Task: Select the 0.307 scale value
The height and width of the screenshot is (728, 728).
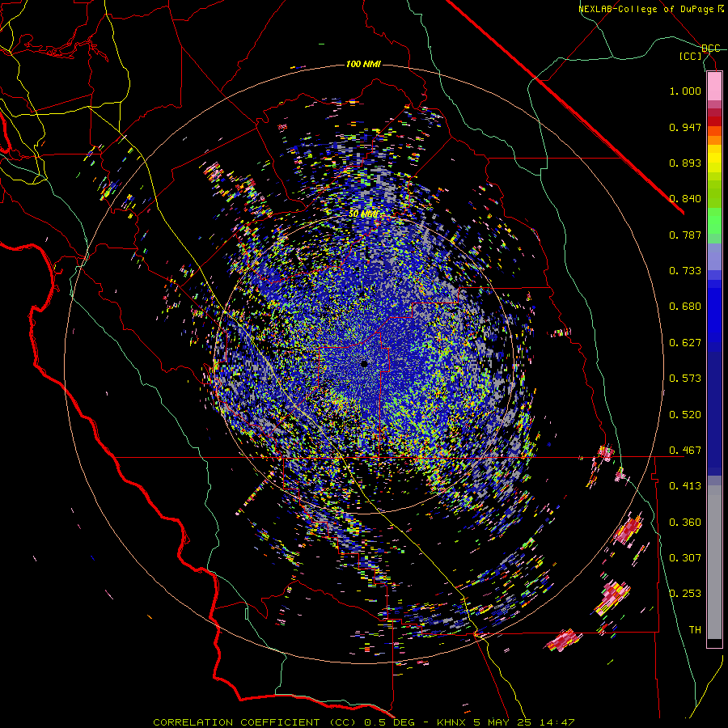Action: coord(685,558)
